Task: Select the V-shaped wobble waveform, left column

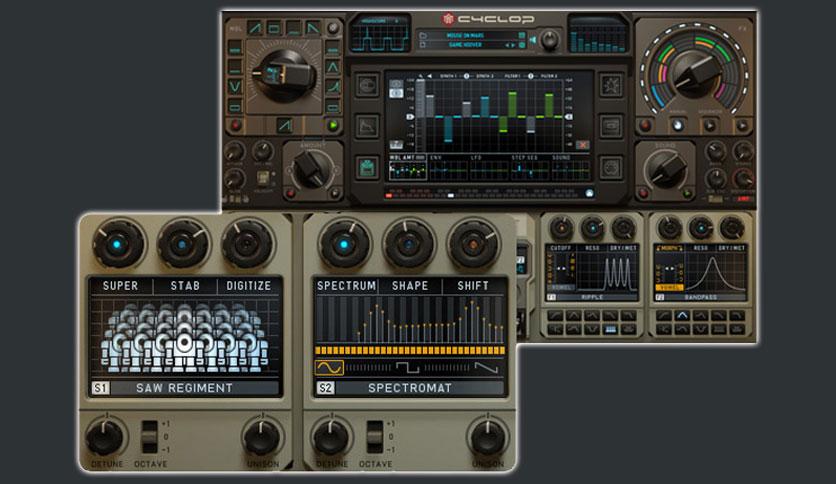Action: pos(235,86)
